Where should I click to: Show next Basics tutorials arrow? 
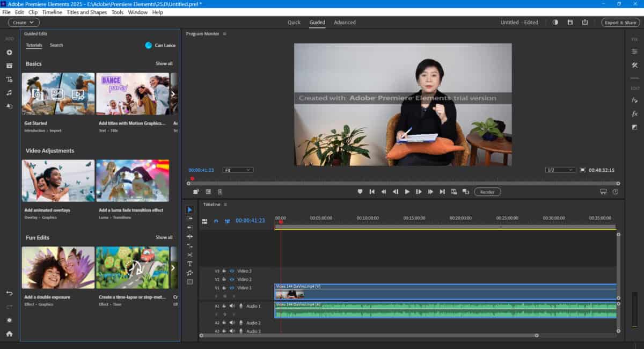click(x=173, y=94)
